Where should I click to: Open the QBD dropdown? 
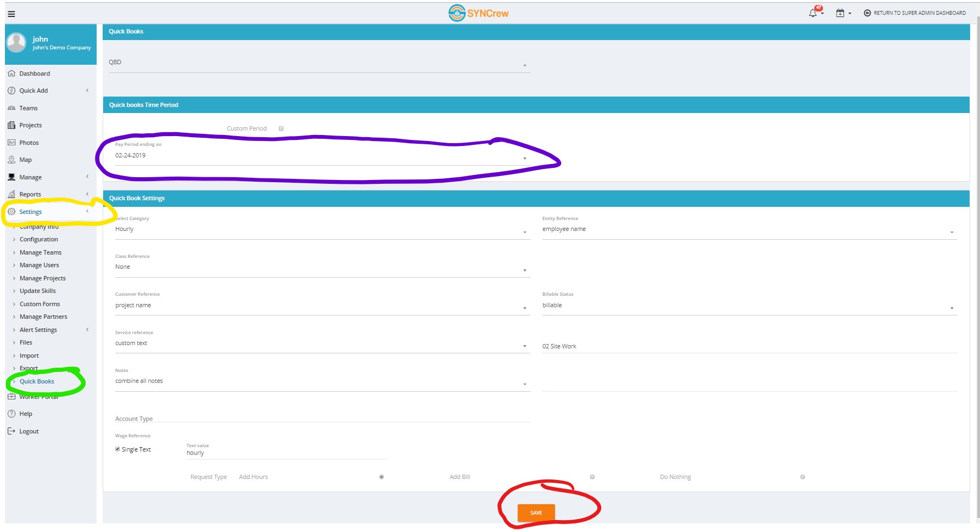[x=524, y=65]
